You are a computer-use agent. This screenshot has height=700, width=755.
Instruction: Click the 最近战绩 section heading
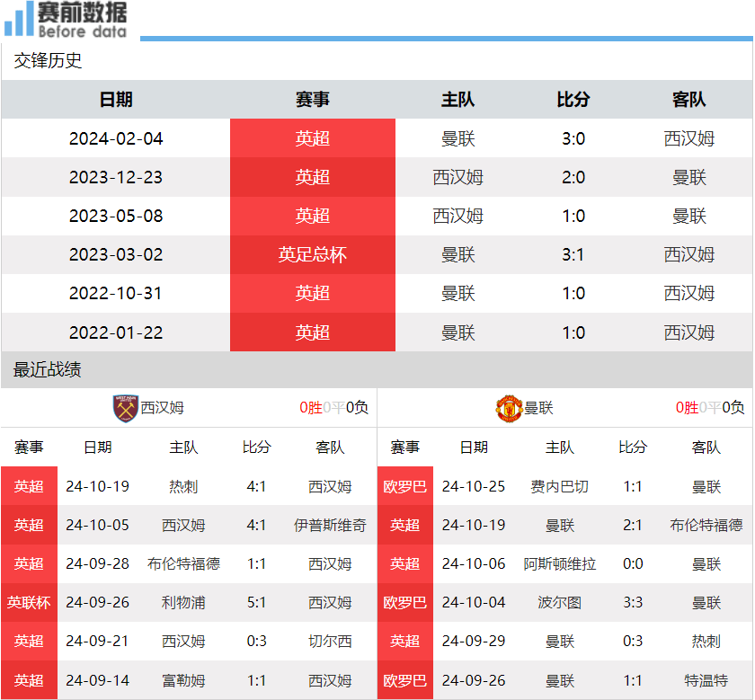47,369
